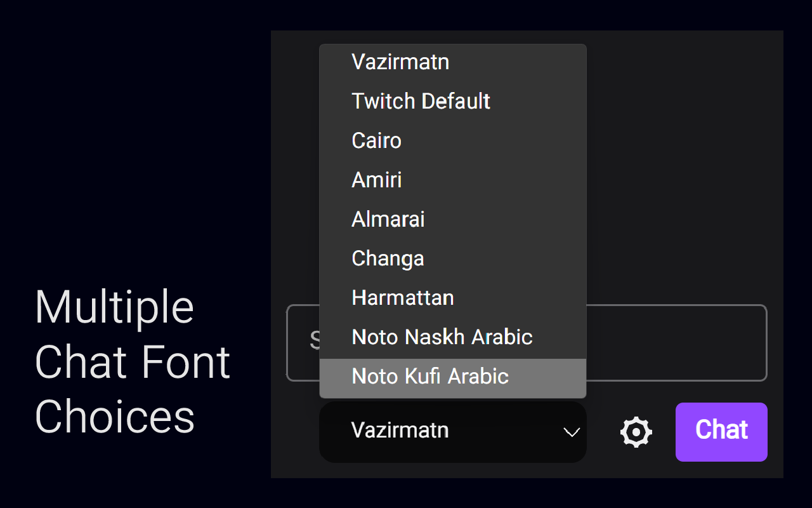Click the word 'Multiple' in the heading
812x508 pixels.
coord(114,307)
